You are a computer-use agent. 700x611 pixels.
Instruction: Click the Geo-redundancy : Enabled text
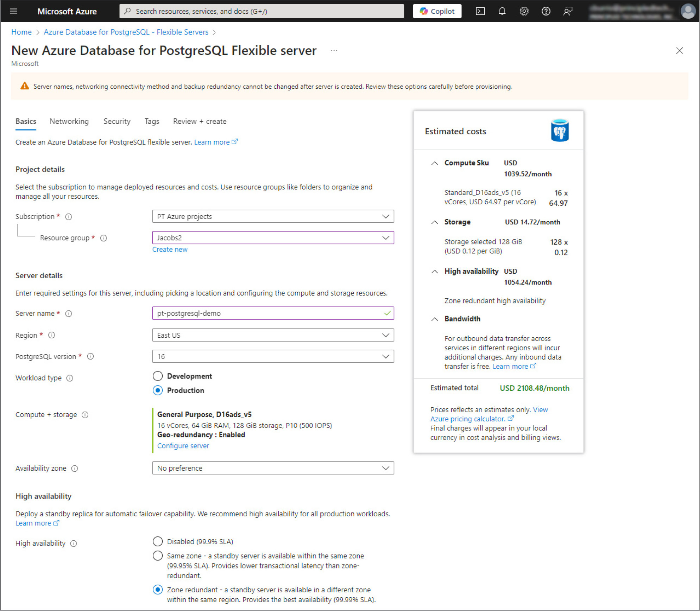coord(201,435)
